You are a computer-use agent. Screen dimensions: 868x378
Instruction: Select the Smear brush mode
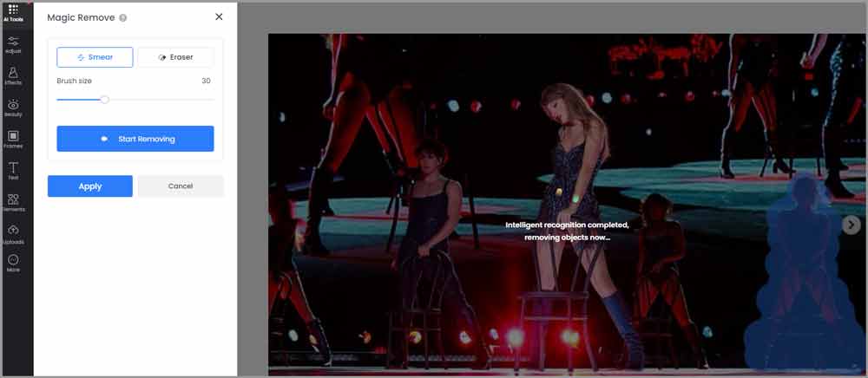tap(95, 57)
